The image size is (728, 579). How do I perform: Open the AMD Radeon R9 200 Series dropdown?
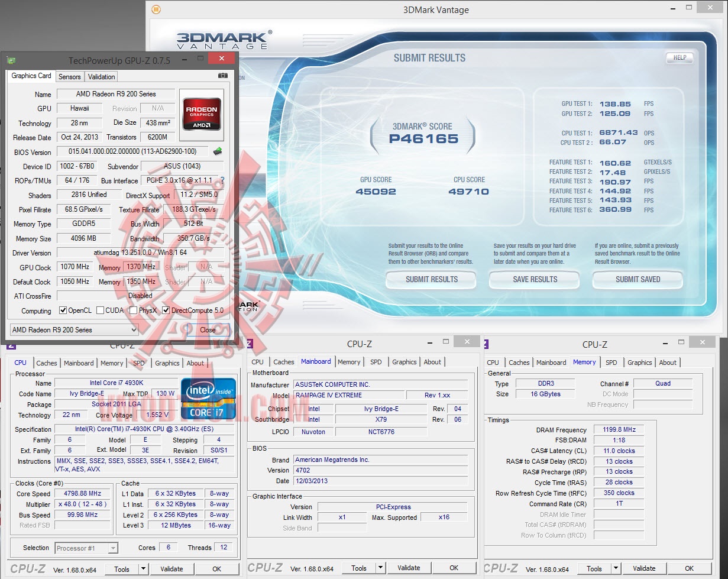coord(75,329)
